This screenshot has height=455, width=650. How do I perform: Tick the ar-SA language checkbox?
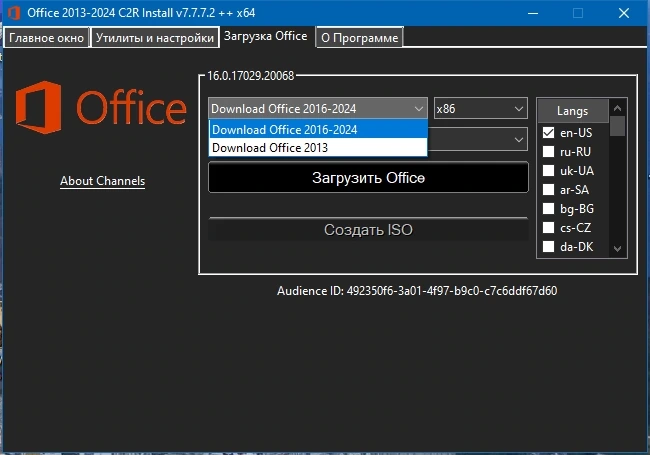pos(548,190)
